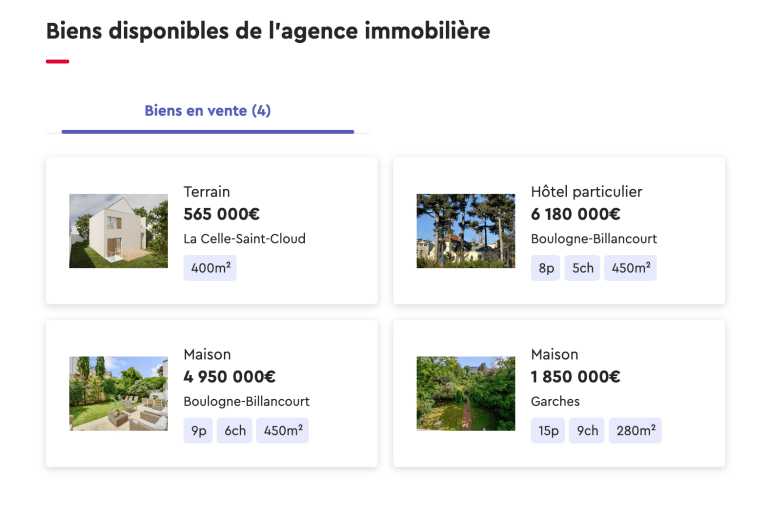Click the 565 000€ price

[222, 214]
